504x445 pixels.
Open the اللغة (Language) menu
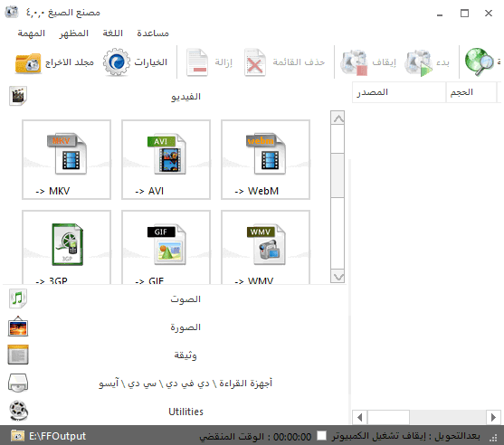click(x=113, y=33)
